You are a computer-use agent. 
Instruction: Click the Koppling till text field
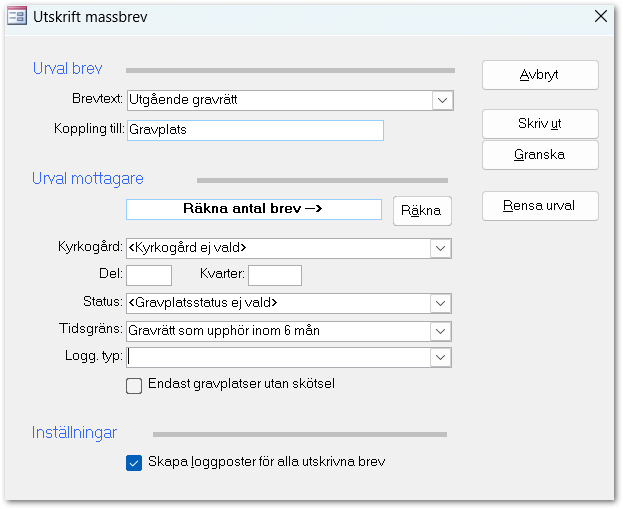[x=255, y=130]
